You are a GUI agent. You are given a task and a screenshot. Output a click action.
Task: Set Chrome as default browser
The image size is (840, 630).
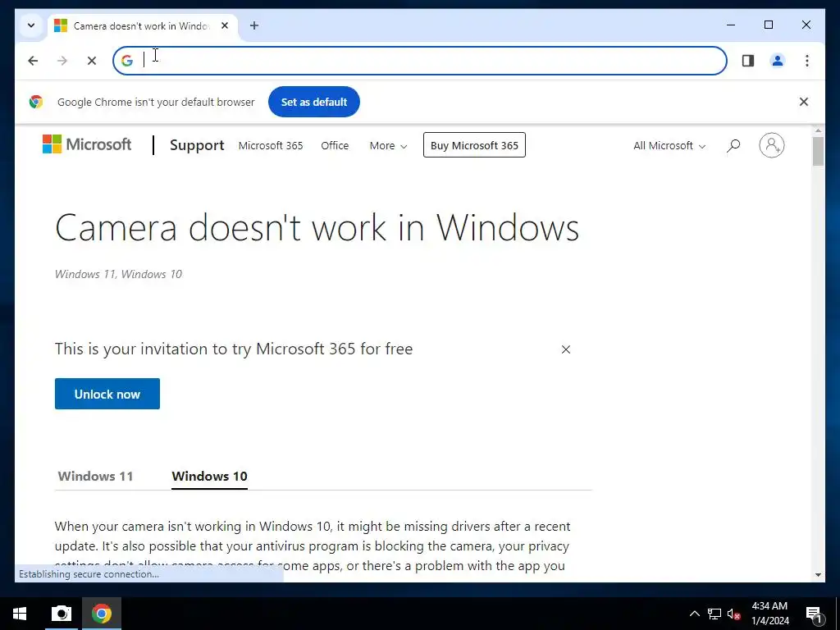[x=314, y=102]
